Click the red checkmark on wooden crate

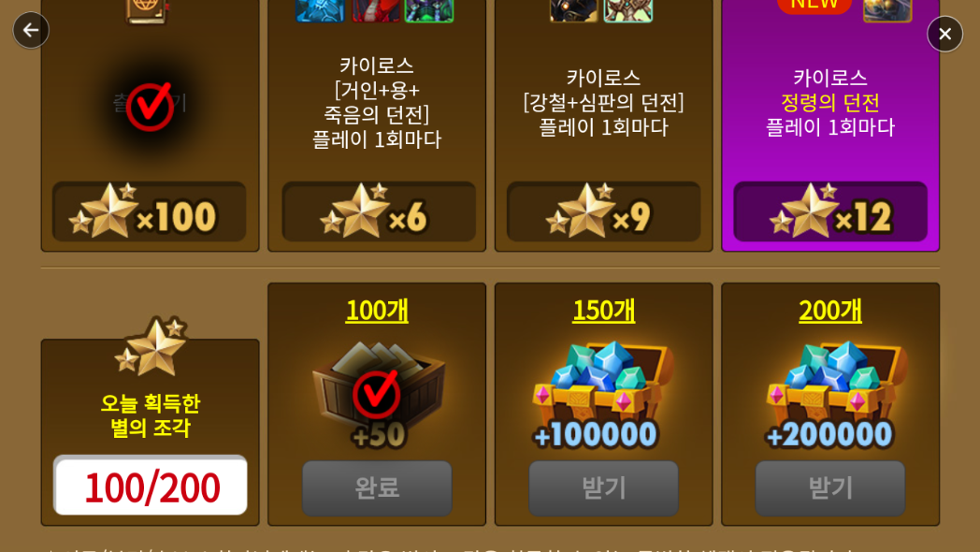376,394
